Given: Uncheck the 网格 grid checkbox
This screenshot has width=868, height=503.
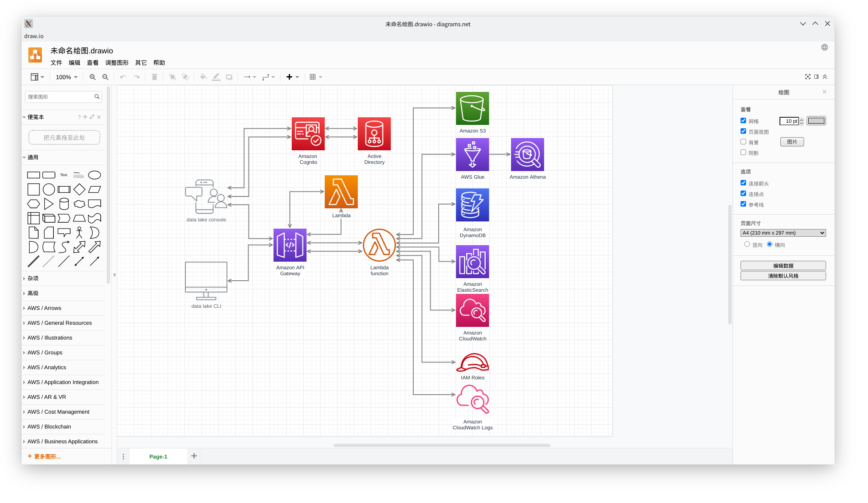Looking at the screenshot, I should [x=743, y=121].
